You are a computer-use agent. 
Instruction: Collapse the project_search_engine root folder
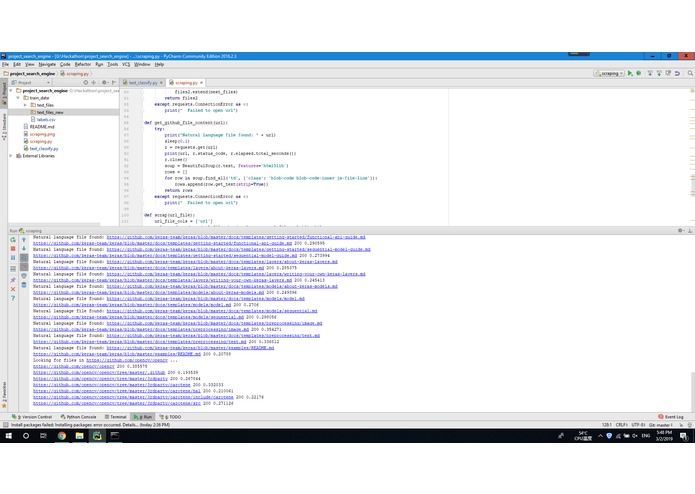click(11, 90)
